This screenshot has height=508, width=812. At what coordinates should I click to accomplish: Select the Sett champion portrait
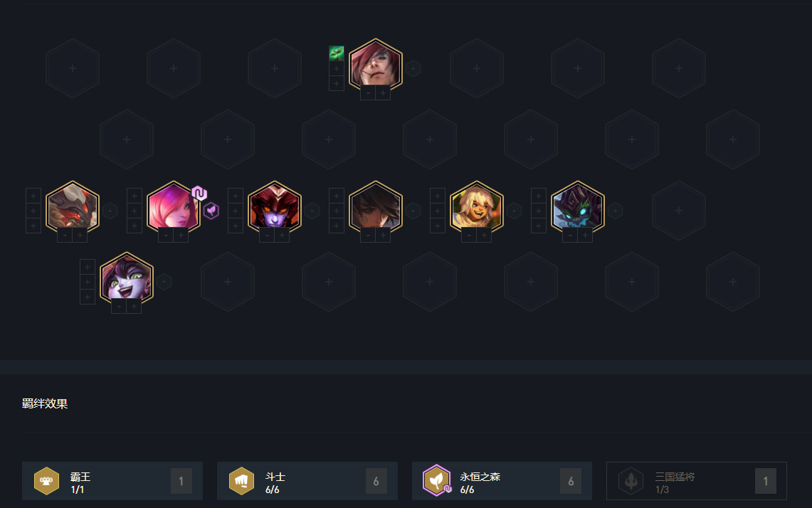(376, 65)
